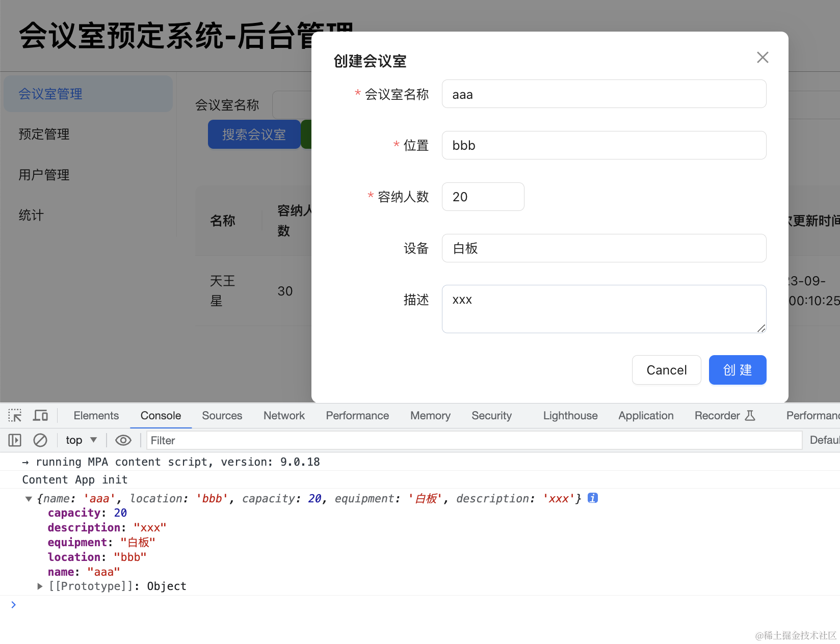Image resolution: width=840 pixels, height=644 pixels.
Task: Expand the [[Prototype]] Object entry
Action: click(40, 586)
